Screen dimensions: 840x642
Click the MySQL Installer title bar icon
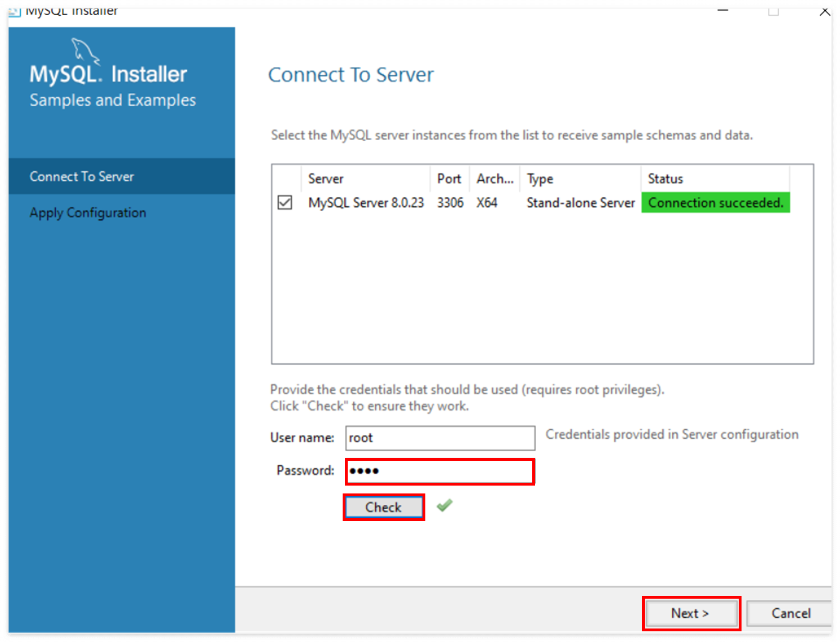[15, 11]
